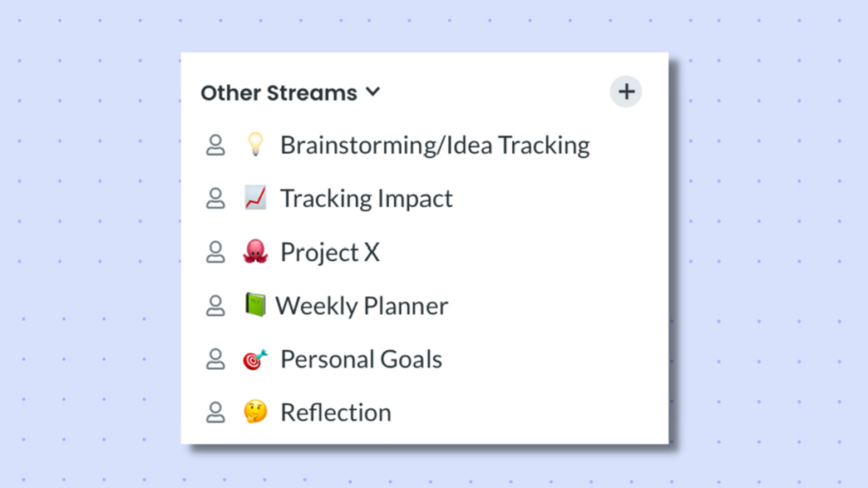Viewport: 868px width, 488px height.
Task: Click person icon beside Brainstorming/Idea Tracking
Action: (x=215, y=146)
